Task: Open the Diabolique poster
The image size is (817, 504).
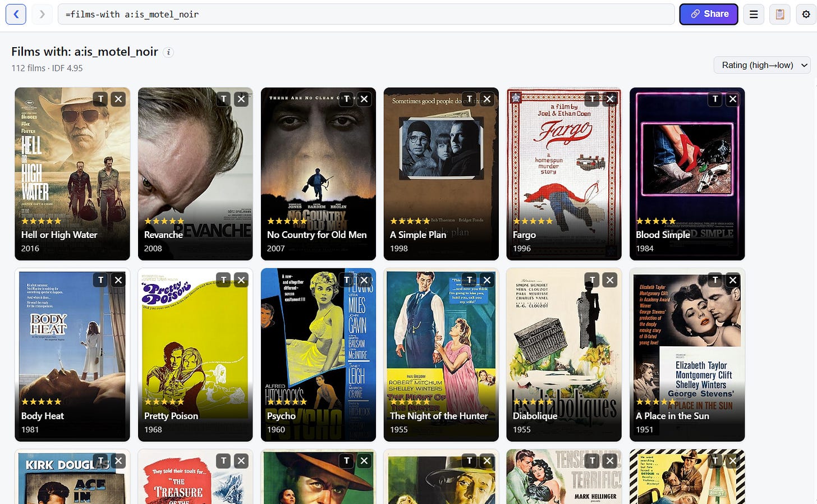Action: pos(564,355)
